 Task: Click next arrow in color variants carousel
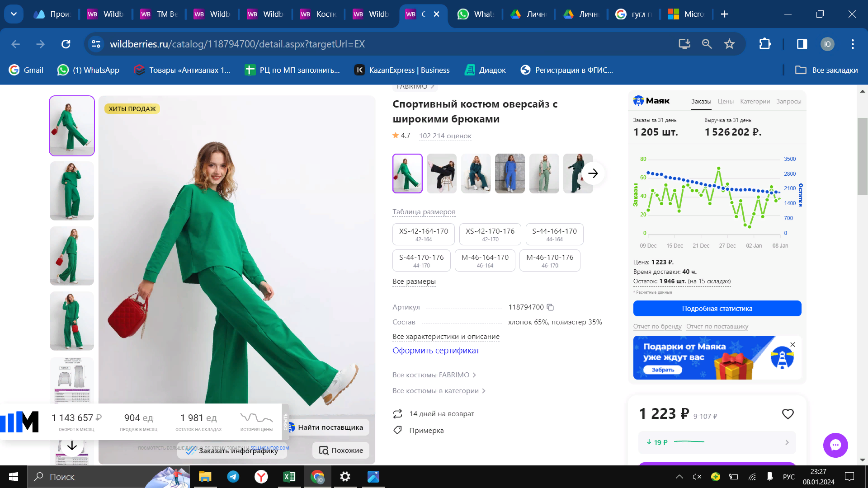click(593, 174)
